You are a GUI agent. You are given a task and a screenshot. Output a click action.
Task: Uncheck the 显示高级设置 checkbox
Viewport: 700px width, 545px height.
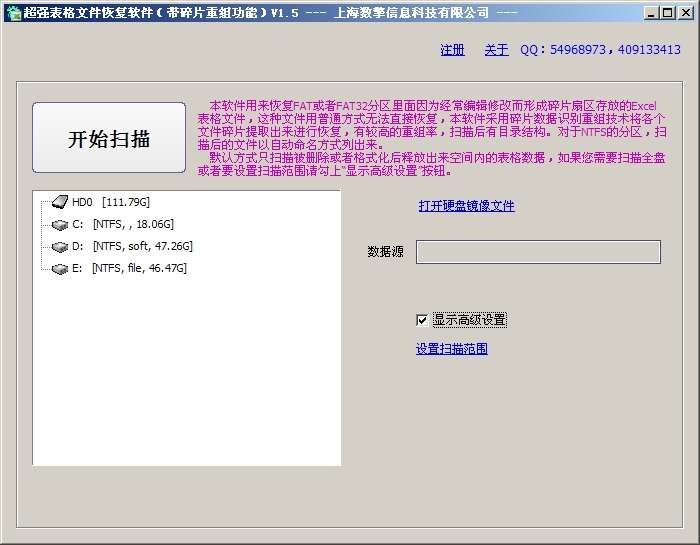422,320
